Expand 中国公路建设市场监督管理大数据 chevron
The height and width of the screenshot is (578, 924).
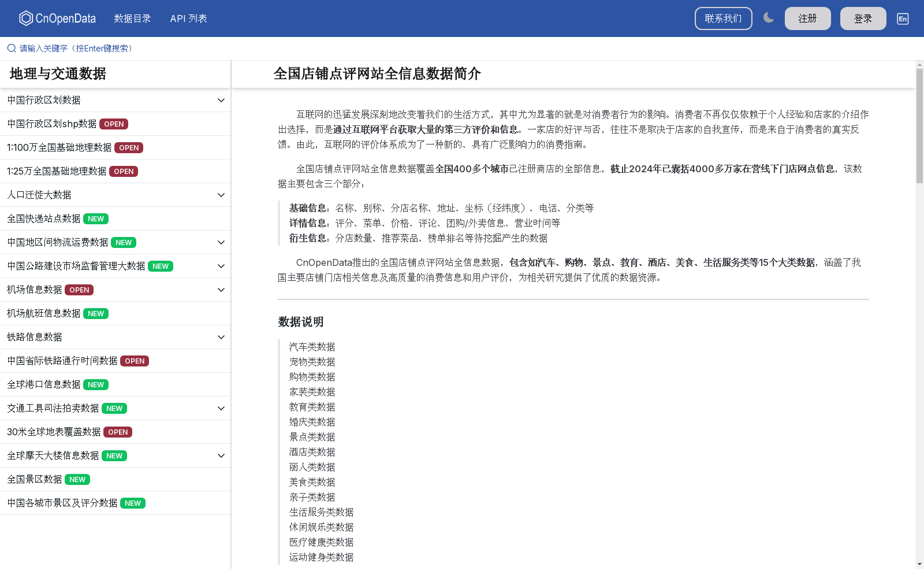[221, 266]
